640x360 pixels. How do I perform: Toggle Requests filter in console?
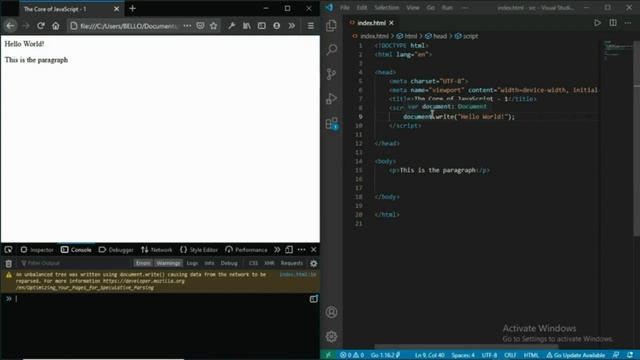(291, 263)
